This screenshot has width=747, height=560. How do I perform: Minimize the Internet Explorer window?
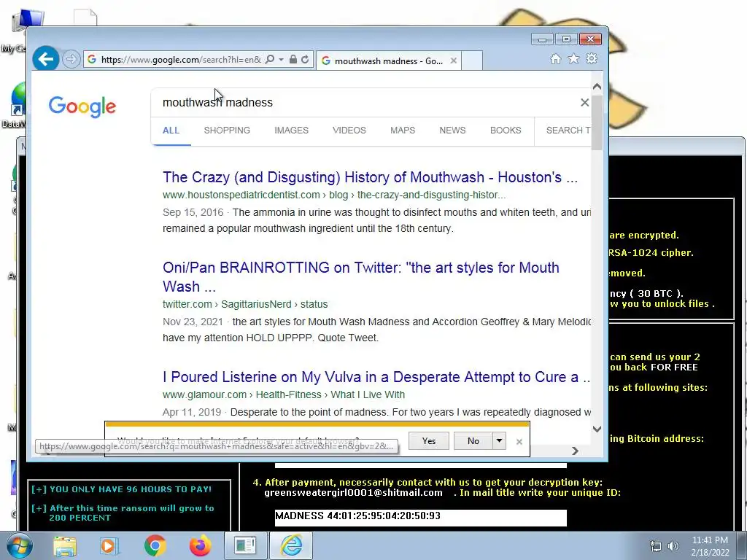542,39
